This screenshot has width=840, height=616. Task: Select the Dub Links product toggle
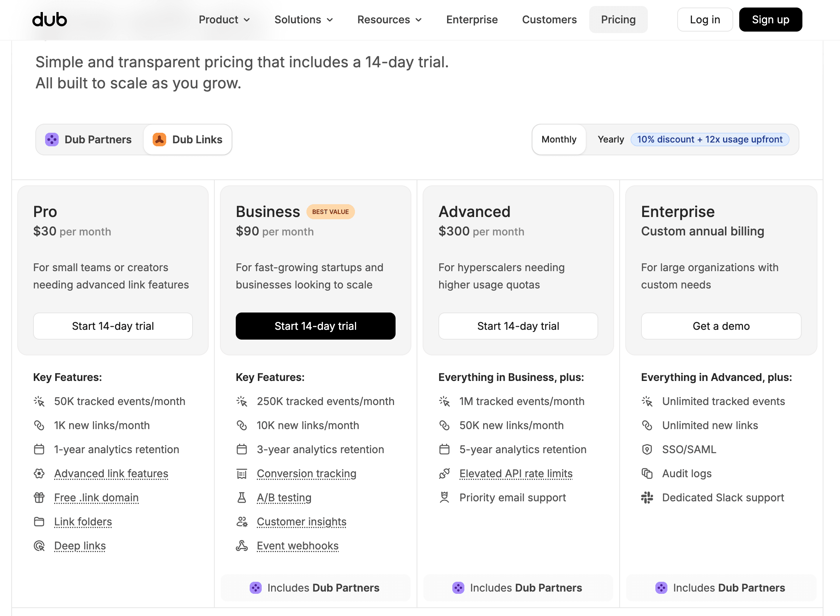(x=188, y=140)
